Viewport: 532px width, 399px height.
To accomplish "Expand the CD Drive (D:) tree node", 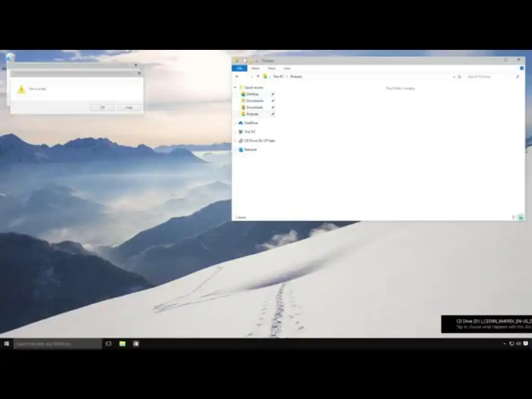I will (235, 140).
